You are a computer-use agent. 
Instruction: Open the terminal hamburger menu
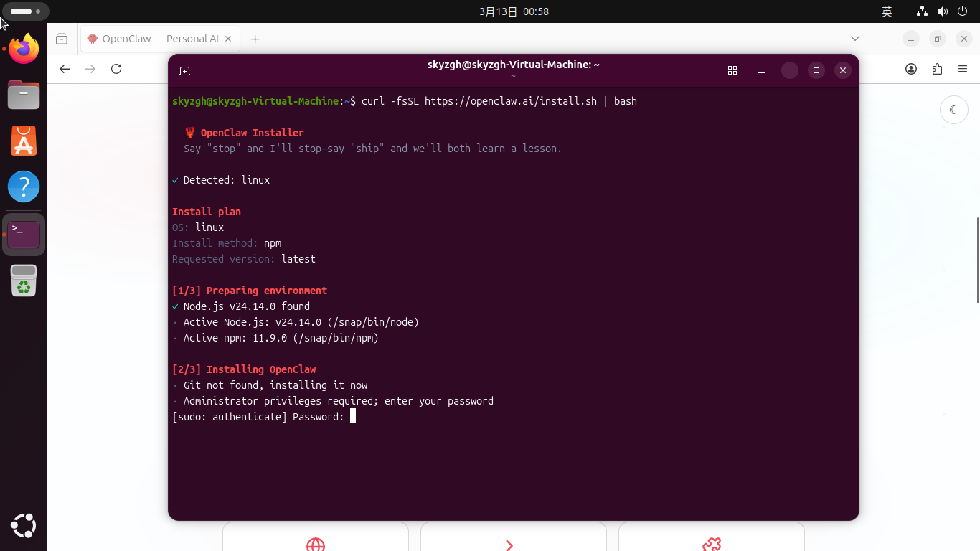tap(761, 70)
